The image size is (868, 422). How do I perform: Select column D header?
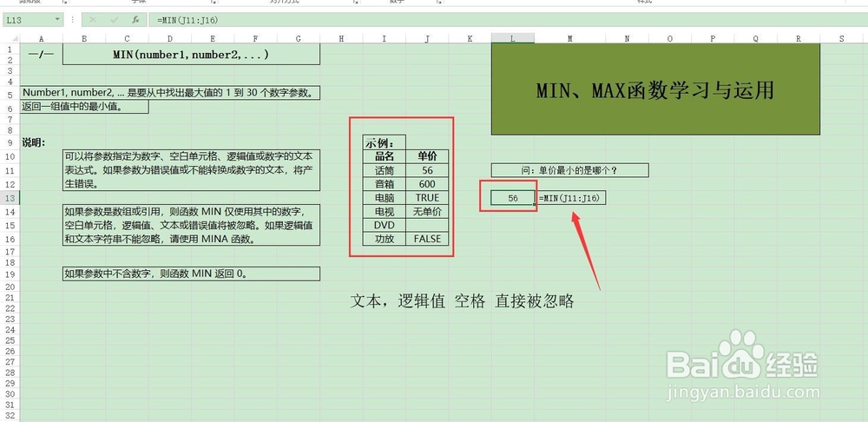coord(170,38)
